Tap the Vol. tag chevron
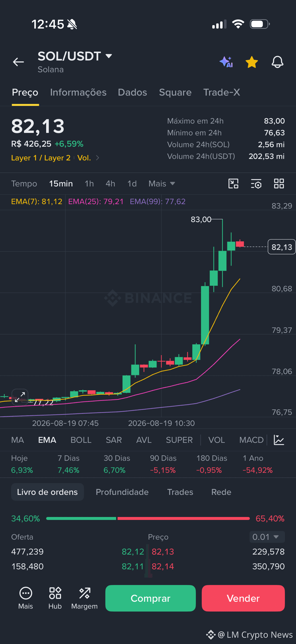 coord(97,158)
